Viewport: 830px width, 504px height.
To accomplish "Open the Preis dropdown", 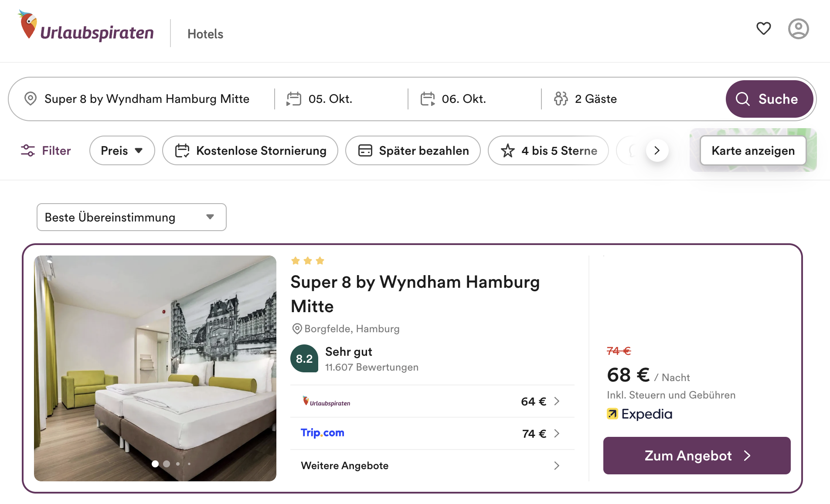I will 122,150.
